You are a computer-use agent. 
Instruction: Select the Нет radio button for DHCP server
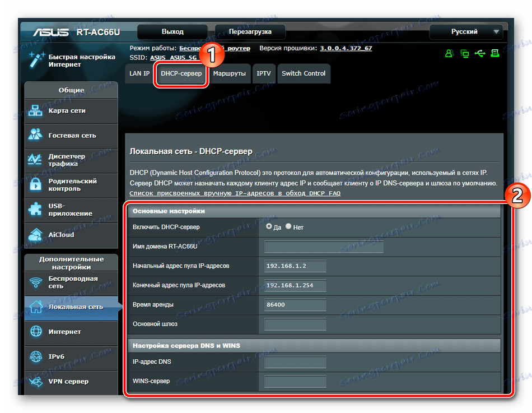(288, 226)
